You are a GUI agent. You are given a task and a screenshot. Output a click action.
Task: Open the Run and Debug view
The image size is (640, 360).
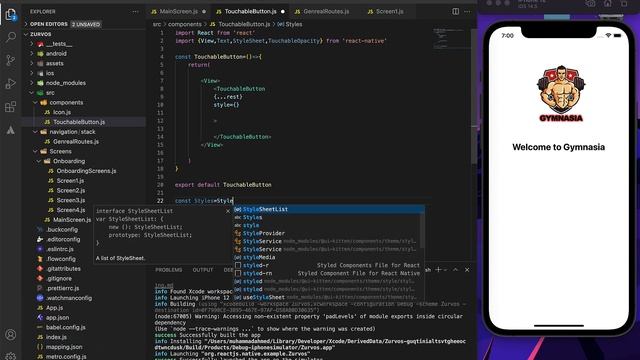tap(11, 84)
